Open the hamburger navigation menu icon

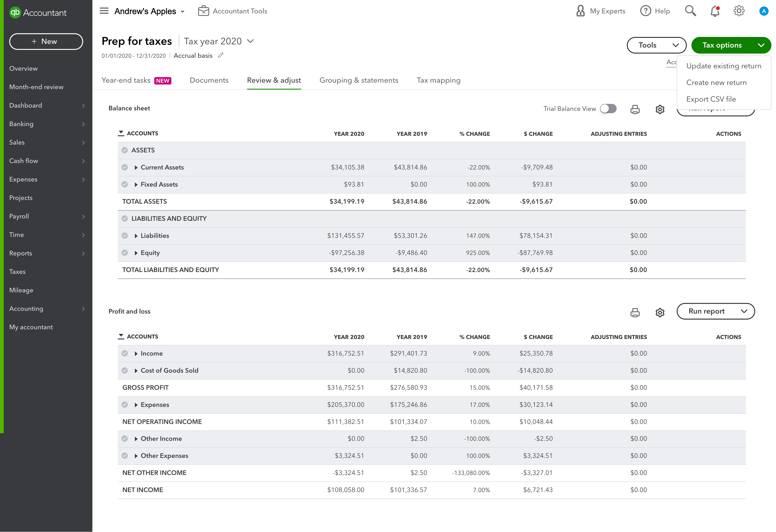pyautogui.click(x=104, y=11)
